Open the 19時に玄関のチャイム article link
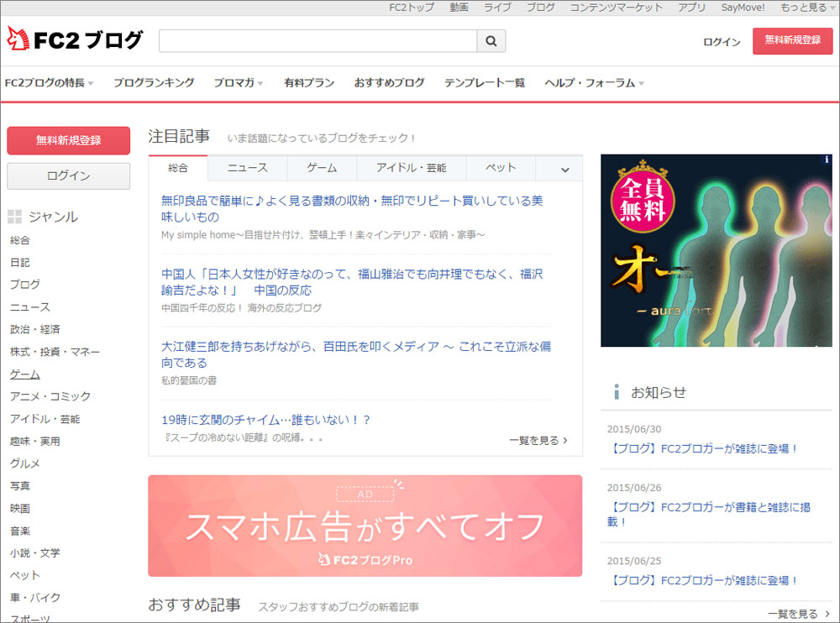The height and width of the screenshot is (623, 840). pyautogui.click(x=266, y=420)
